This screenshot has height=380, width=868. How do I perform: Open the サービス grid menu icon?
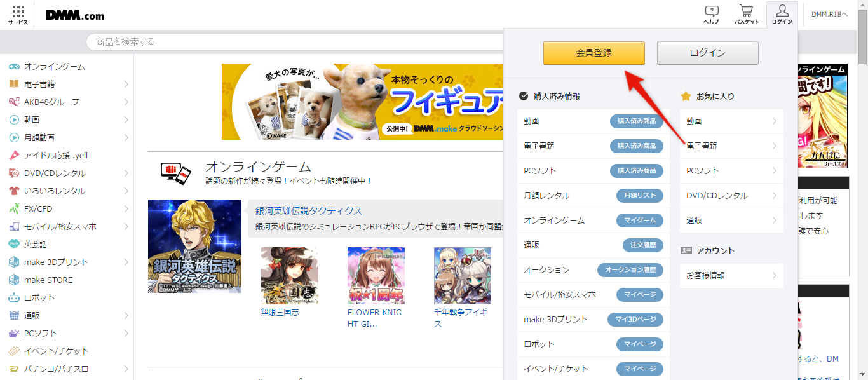[x=18, y=11]
